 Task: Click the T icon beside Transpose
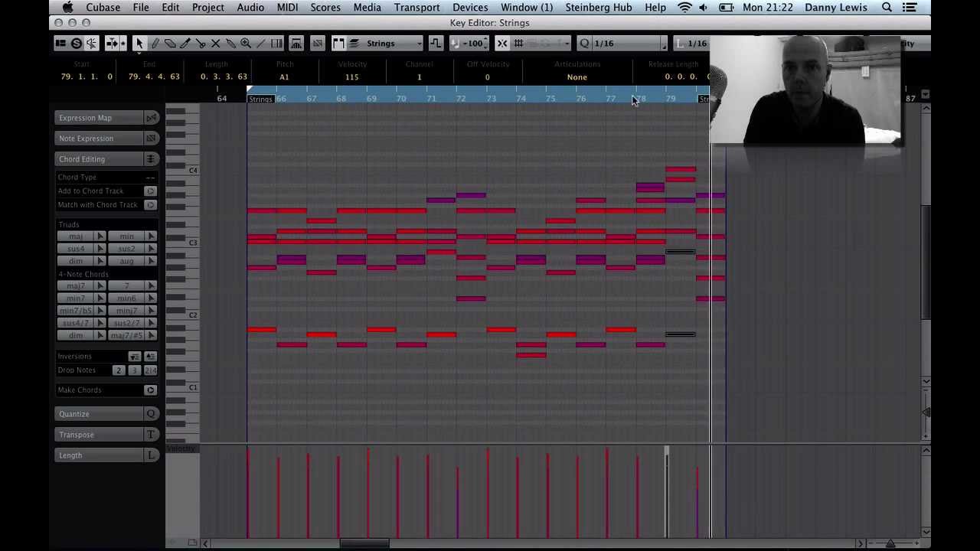151,435
